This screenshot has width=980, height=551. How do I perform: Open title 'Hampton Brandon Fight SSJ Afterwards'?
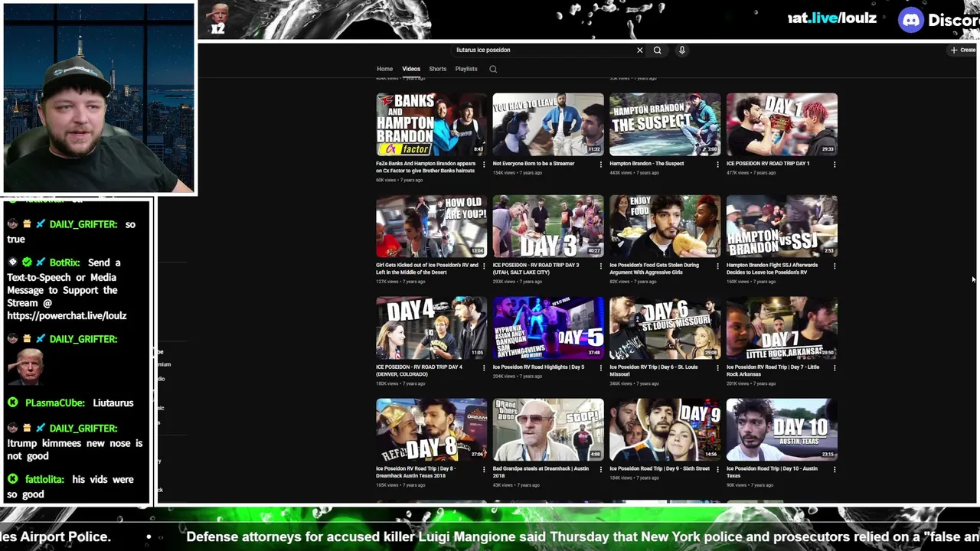773,269
